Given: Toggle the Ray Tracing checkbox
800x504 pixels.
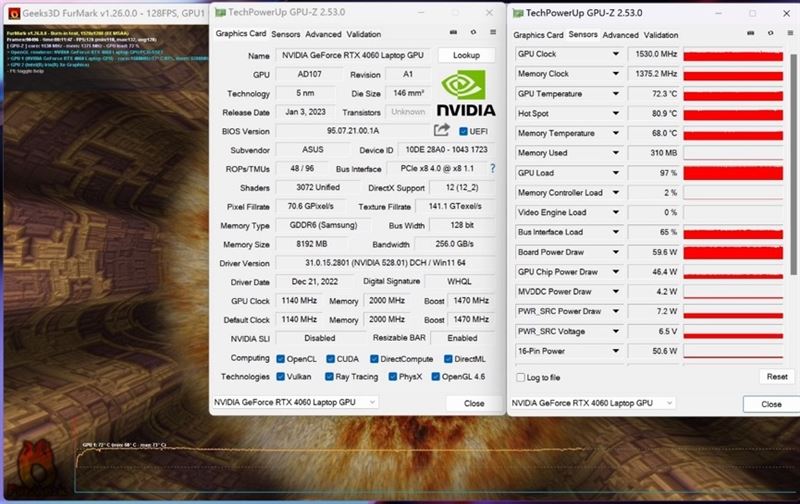Looking at the screenshot, I should click(329, 376).
